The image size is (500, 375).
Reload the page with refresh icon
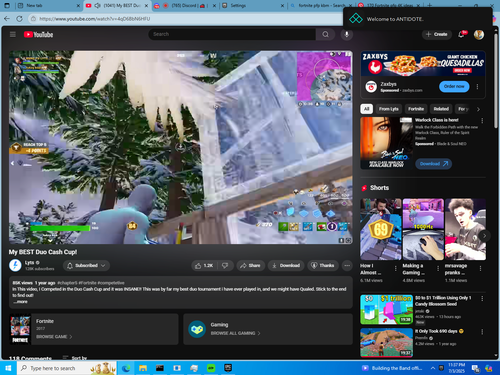pos(19,19)
